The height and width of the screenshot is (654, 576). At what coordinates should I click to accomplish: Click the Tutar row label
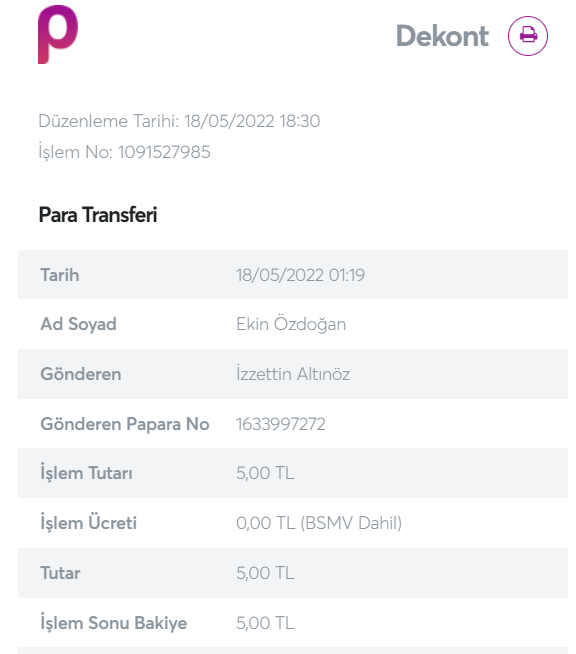(x=60, y=573)
